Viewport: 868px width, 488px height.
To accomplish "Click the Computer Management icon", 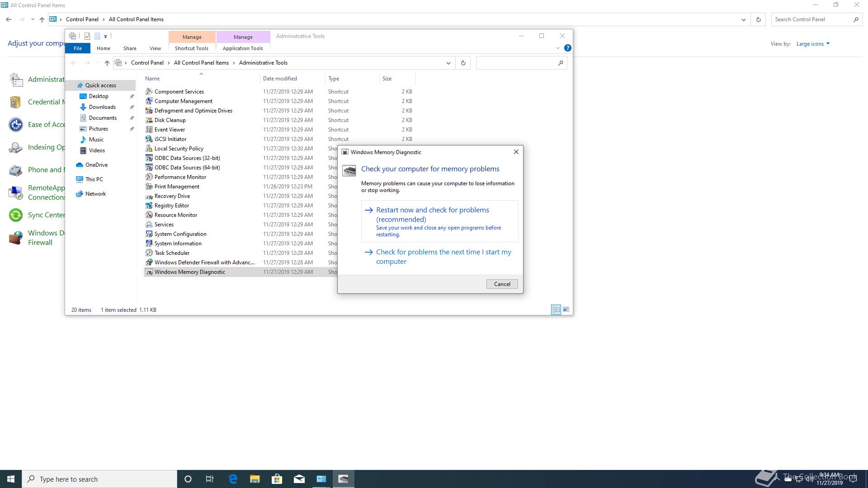I will (149, 101).
